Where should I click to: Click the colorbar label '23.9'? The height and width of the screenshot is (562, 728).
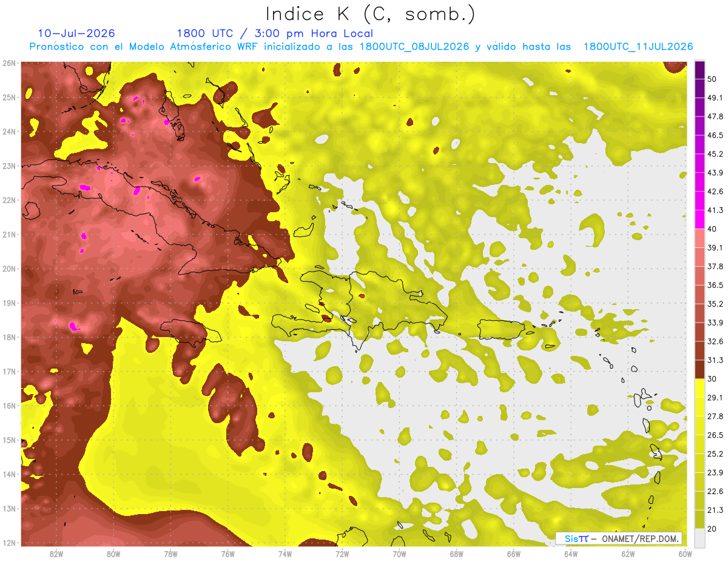click(715, 472)
